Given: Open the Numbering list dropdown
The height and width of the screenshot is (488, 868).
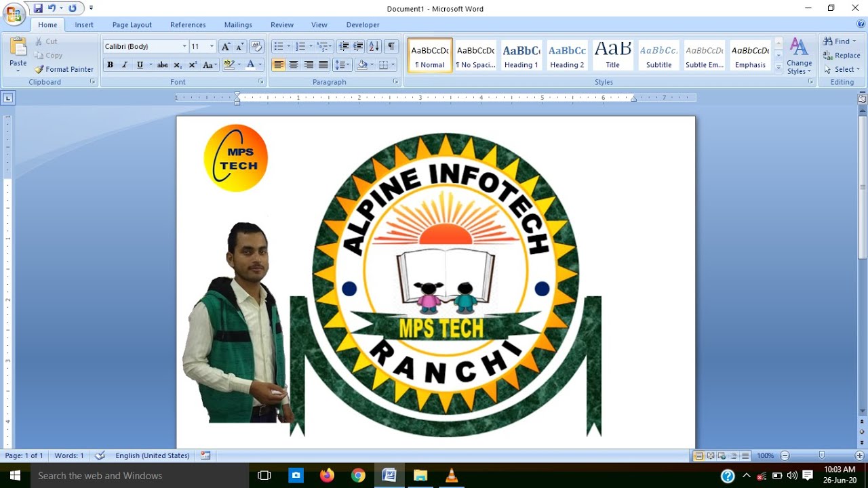Looking at the screenshot, I should coord(311,47).
